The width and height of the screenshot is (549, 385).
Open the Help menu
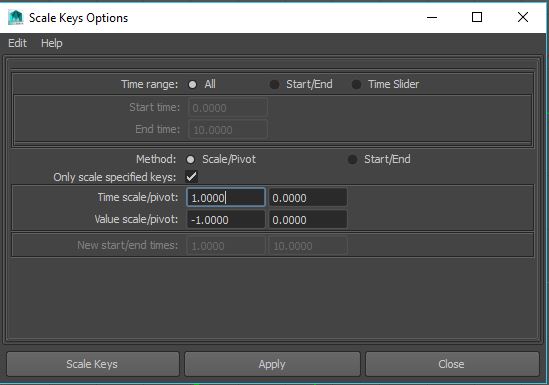click(51, 43)
